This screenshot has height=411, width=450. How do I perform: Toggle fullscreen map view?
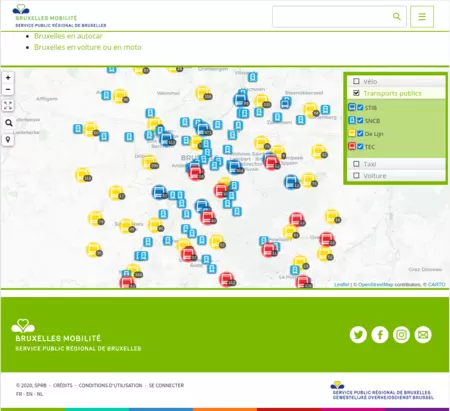tap(8, 106)
